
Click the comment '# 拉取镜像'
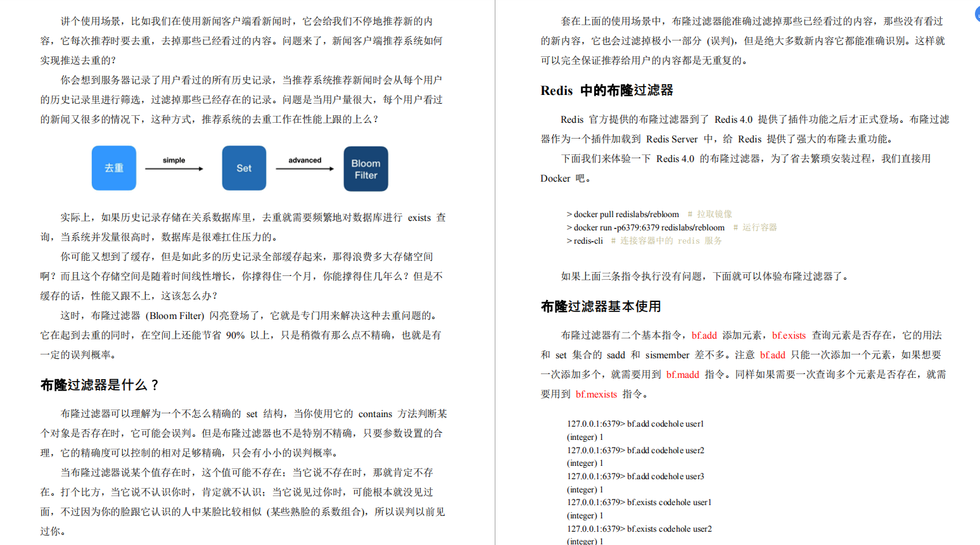pyautogui.click(x=710, y=214)
